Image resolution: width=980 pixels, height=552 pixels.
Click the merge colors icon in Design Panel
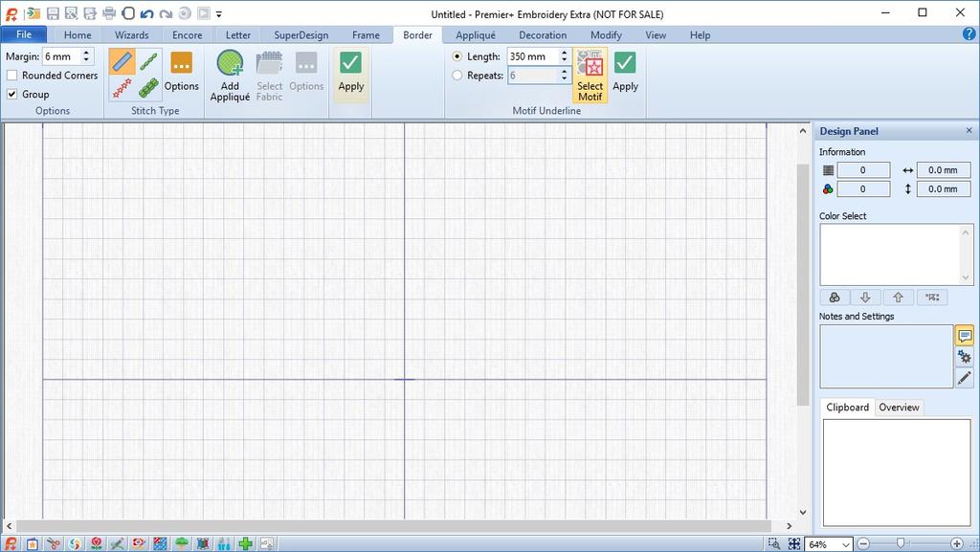[x=932, y=298]
